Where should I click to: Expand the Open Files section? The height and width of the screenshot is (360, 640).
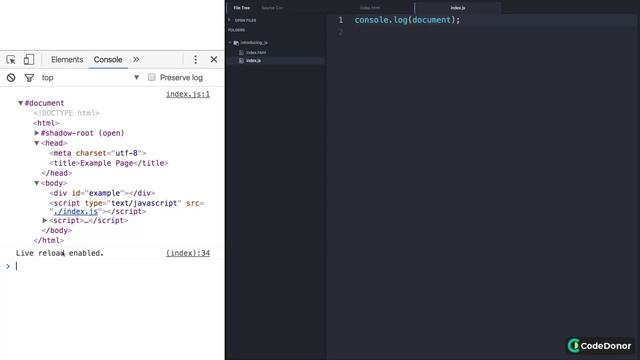click(229, 20)
